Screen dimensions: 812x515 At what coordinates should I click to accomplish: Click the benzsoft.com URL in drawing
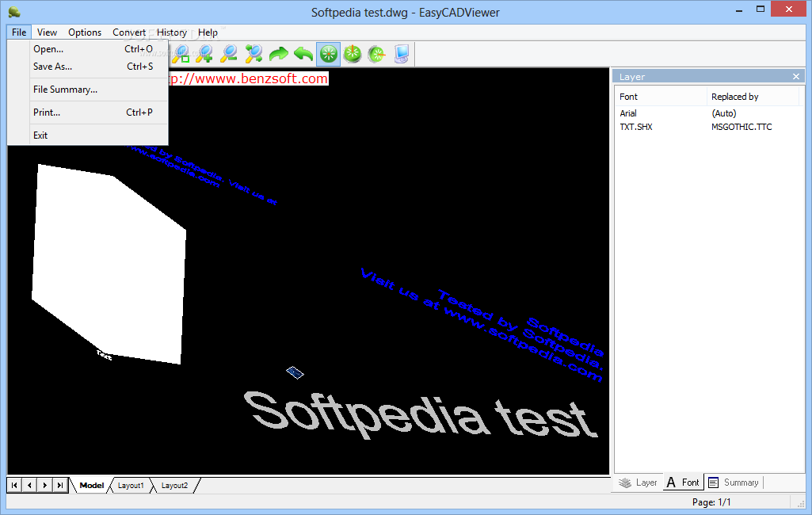click(x=249, y=78)
